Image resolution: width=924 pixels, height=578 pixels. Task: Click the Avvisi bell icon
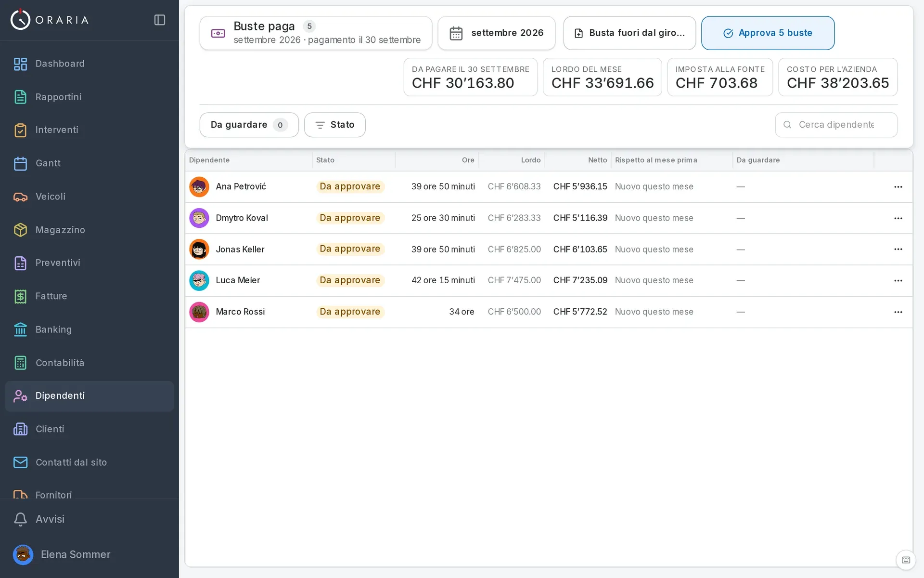click(x=20, y=519)
